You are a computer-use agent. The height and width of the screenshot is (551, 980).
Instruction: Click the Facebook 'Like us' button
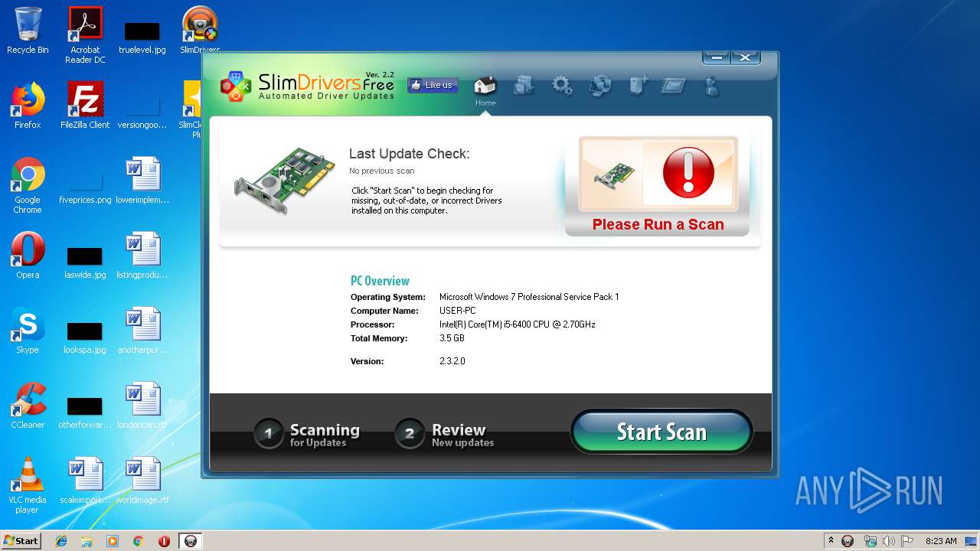coord(433,85)
